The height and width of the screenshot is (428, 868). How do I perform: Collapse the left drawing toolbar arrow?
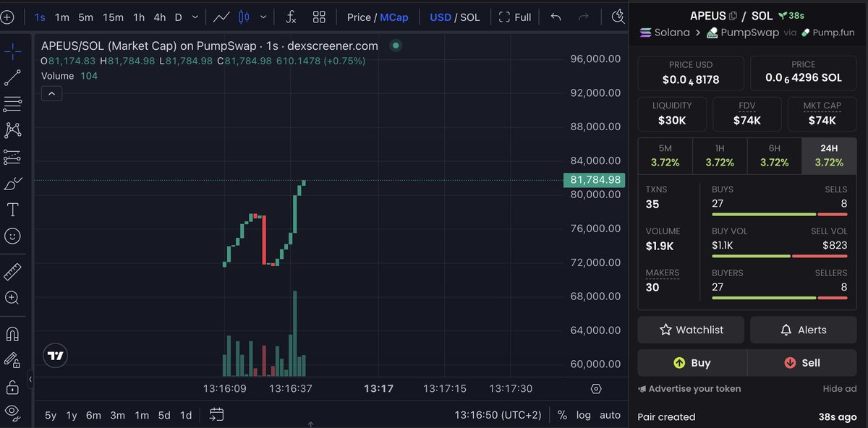point(30,379)
